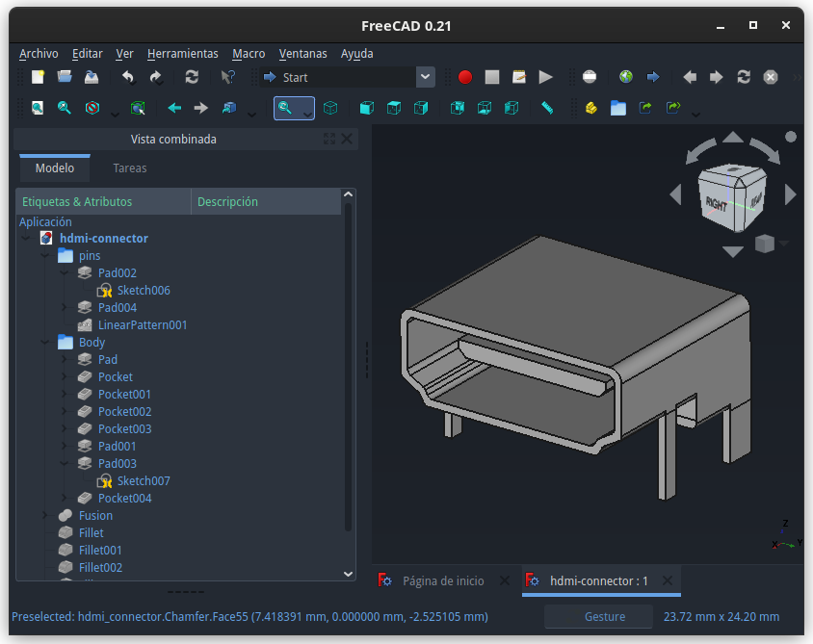Expand the Fusion tree item

pos(45,516)
